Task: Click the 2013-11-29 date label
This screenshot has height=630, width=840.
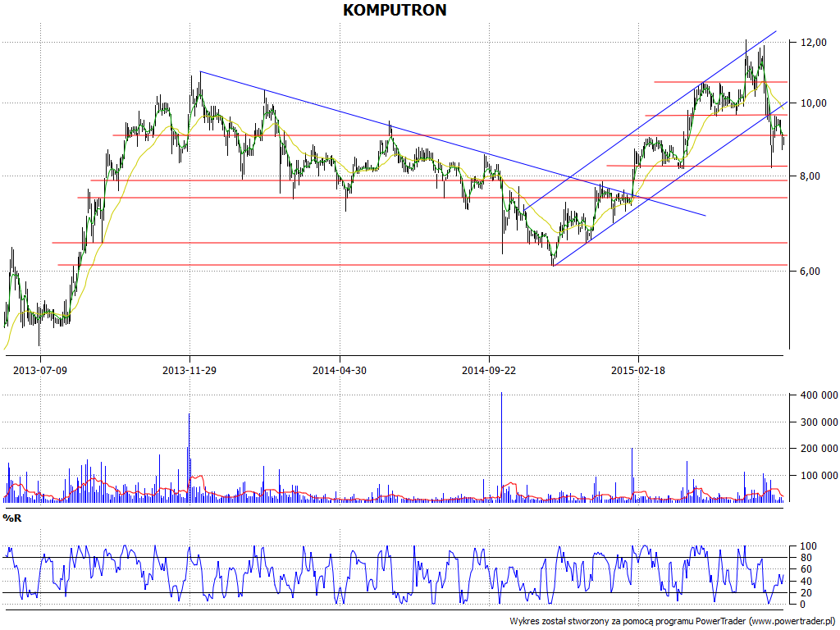Action: [x=189, y=370]
